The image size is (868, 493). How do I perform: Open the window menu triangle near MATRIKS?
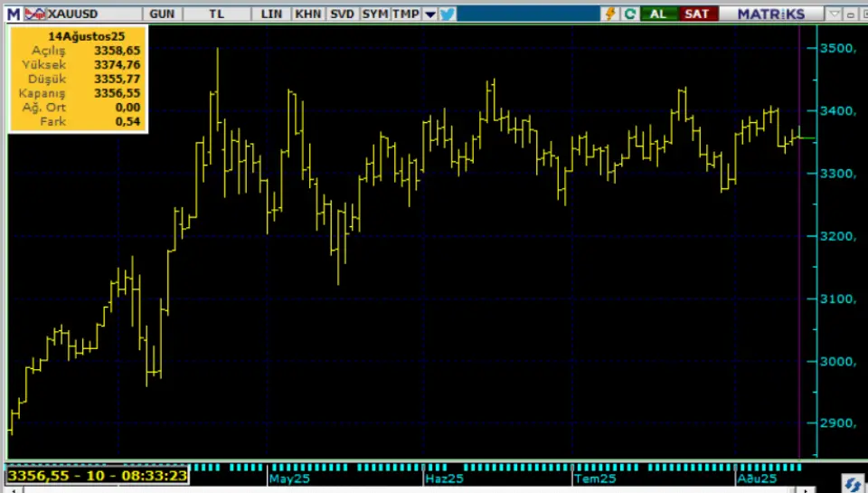pyautogui.click(x=835, y=14)
